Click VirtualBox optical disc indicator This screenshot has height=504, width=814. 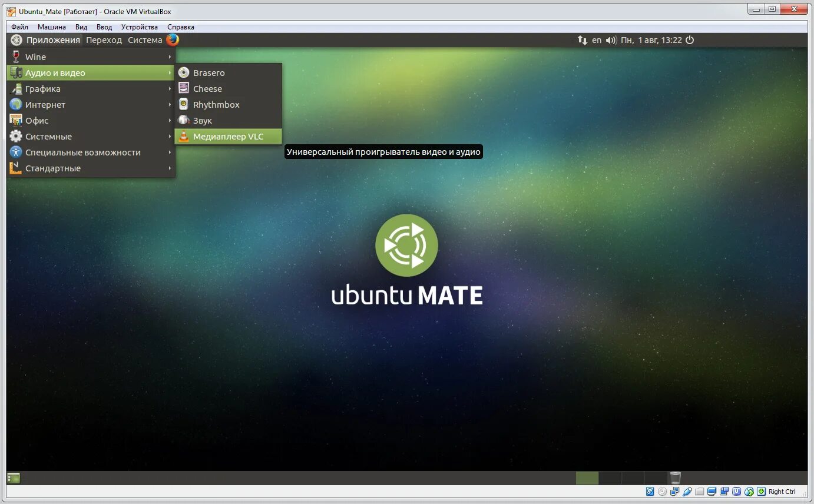pos(662,492)
